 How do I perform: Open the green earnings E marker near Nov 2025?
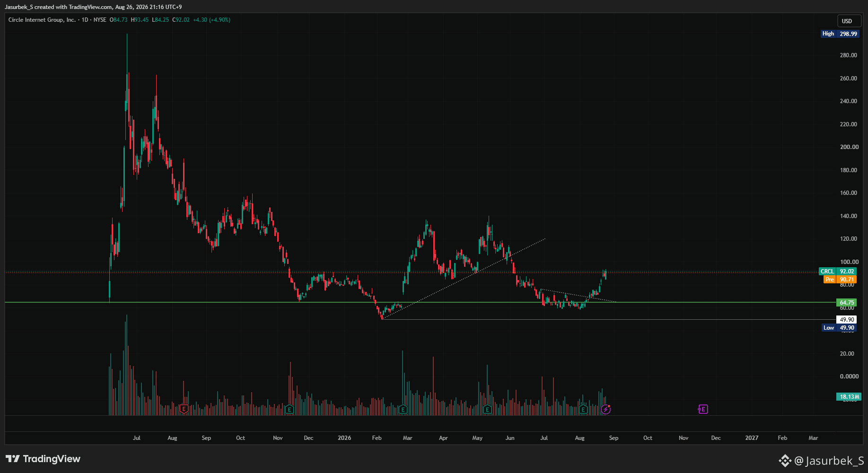pos(289,409)
